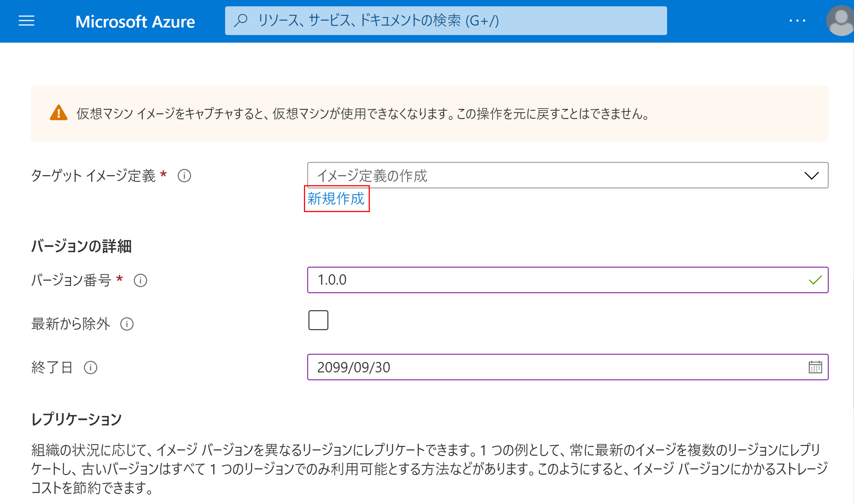Show info for 最新から除外

[x=127, y=324]
